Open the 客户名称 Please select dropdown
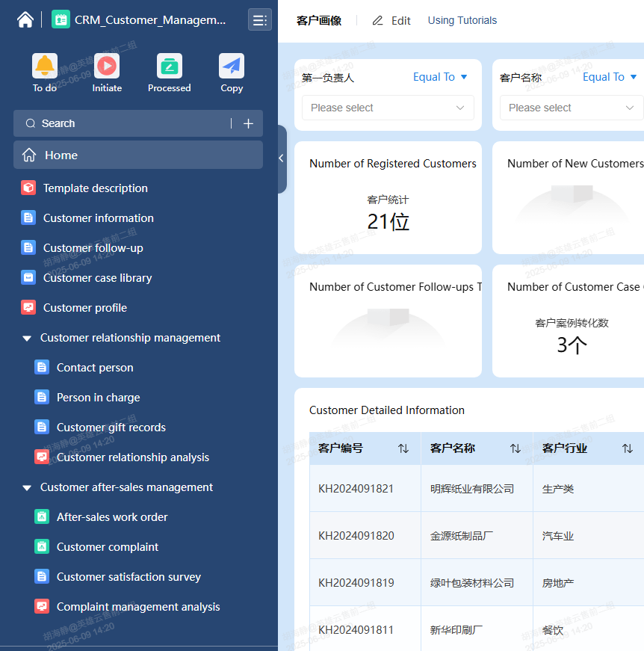Viewport: 644px width, 651px height. pos(571,108)
